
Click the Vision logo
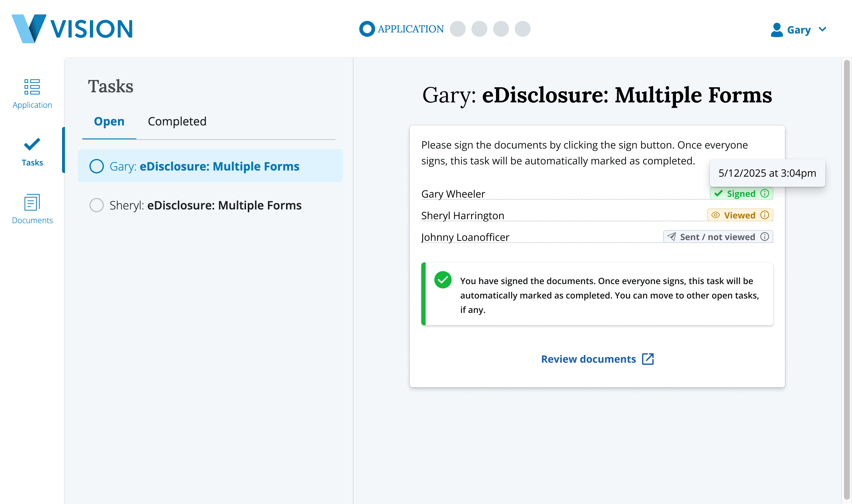pyautogui.click(x=72, y=29)
